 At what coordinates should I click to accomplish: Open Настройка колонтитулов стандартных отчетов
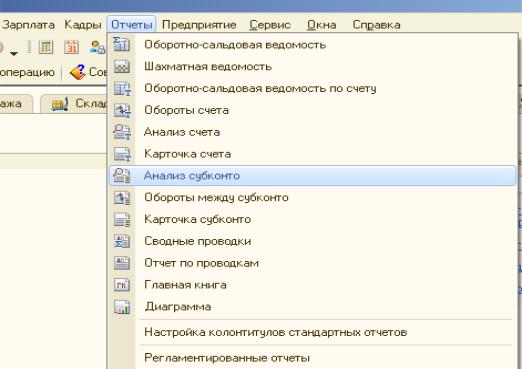point(313,332)
